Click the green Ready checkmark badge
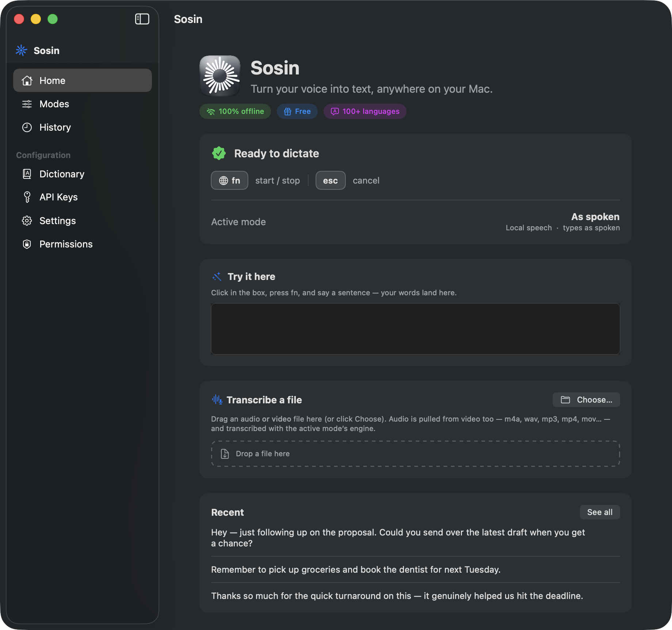This screenshot has width=672, height=630. 219,153
